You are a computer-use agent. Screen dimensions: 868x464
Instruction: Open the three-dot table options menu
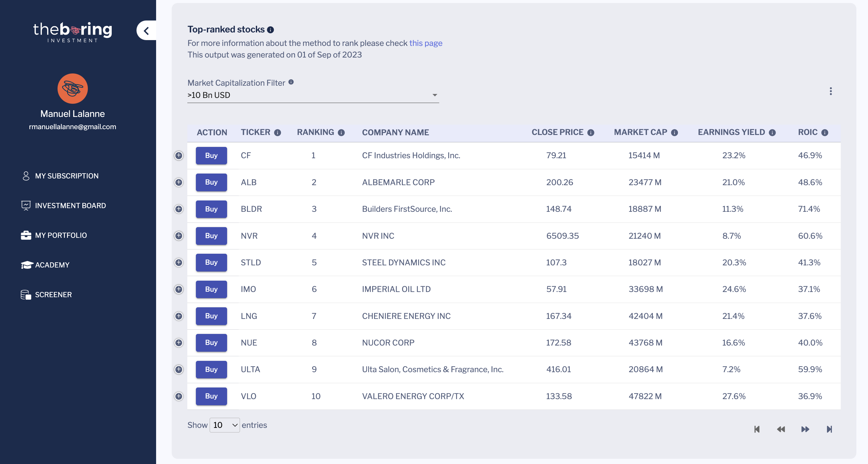(x=831, y=91)
